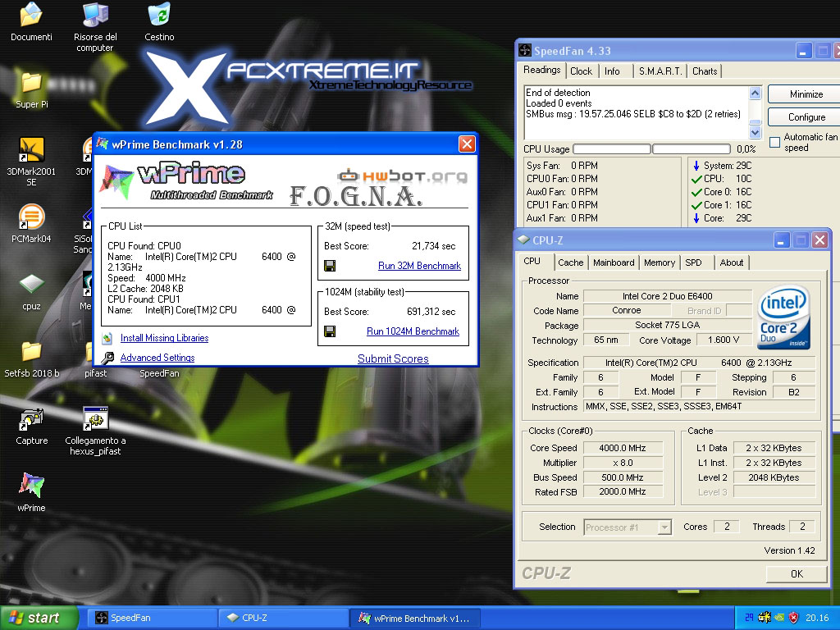Open CPU-Z Memory tab

pos(659,262)
